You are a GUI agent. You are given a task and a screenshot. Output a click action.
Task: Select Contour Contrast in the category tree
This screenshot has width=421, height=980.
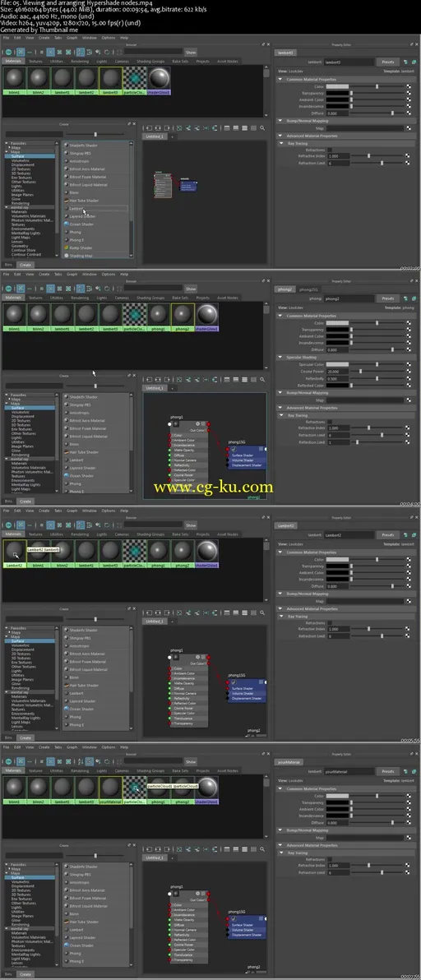[x=26, y=254]
